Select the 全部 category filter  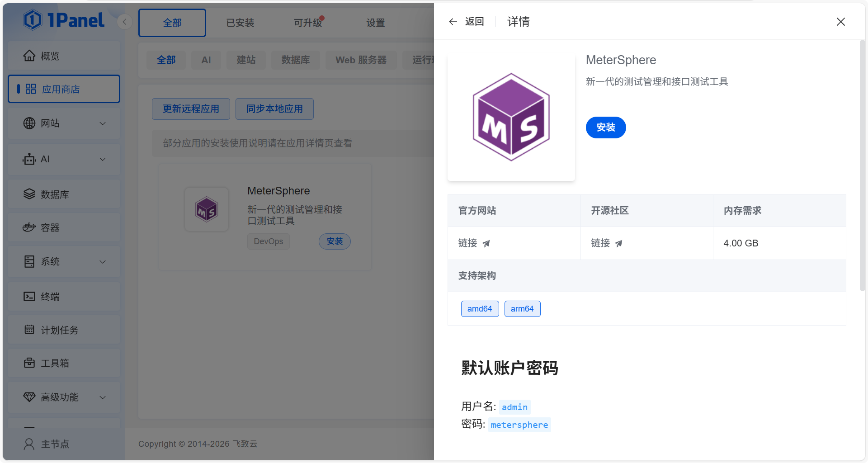pyautogui.click(x=166, y=60)
